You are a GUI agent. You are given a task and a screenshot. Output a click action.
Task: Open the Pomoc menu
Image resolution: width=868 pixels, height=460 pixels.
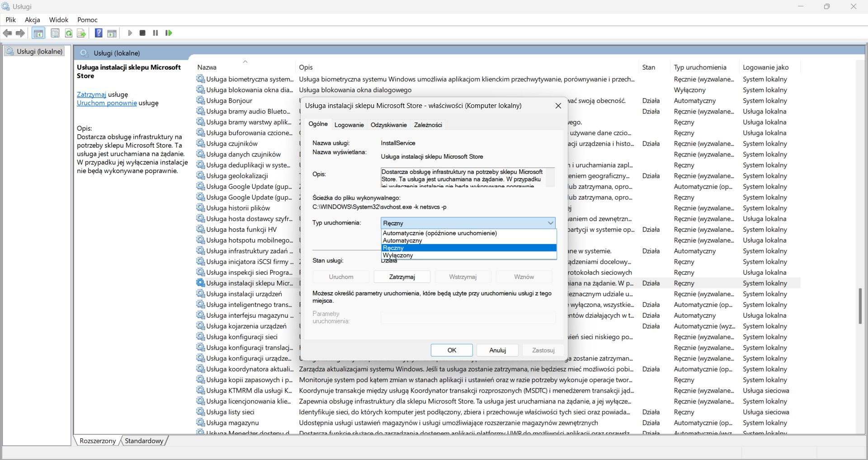[x=87, y=20]
